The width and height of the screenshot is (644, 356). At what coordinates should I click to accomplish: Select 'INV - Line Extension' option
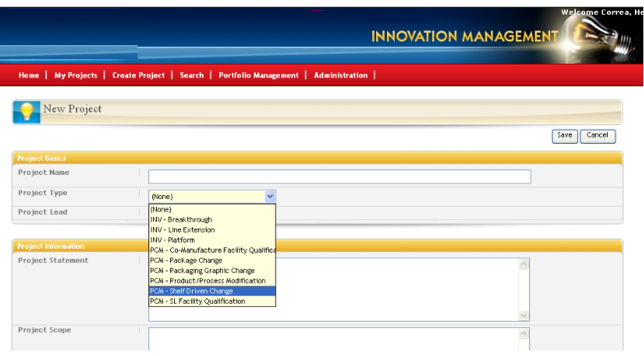point(182,230)
